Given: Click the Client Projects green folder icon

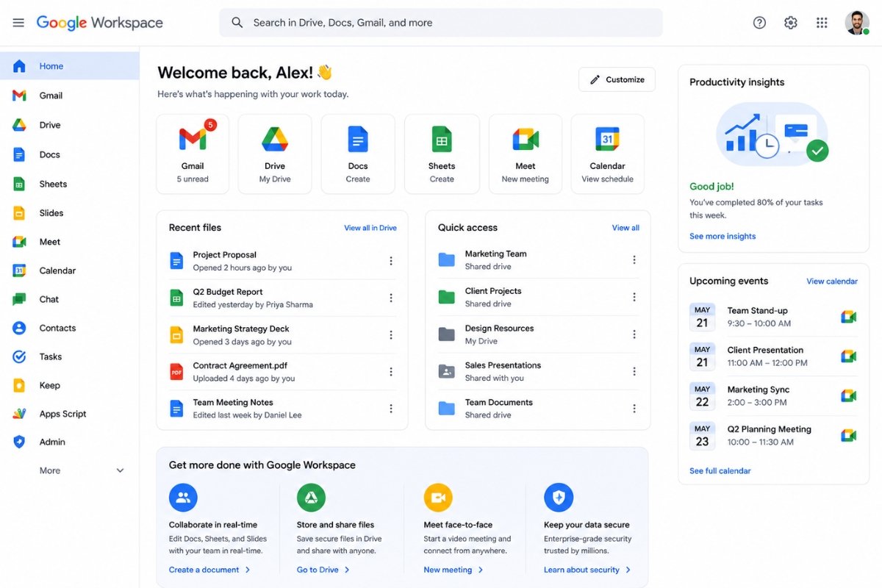Looking at the screenshot, I should (x=447, y=297).
